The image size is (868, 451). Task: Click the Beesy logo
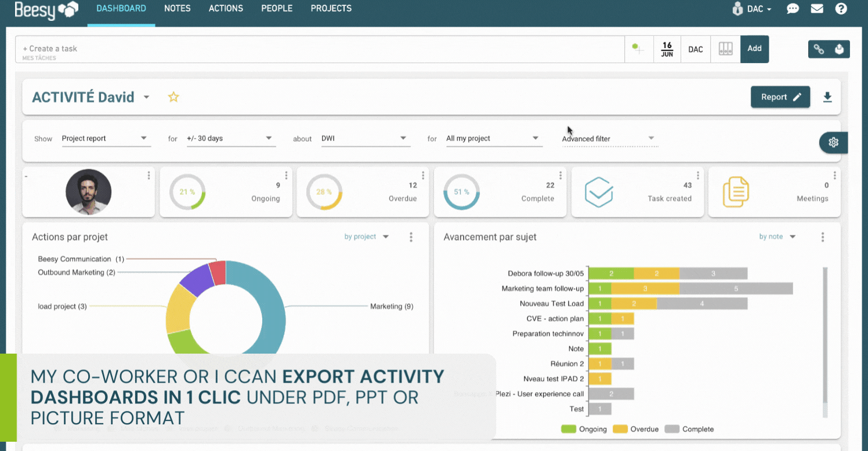(46, 10)
